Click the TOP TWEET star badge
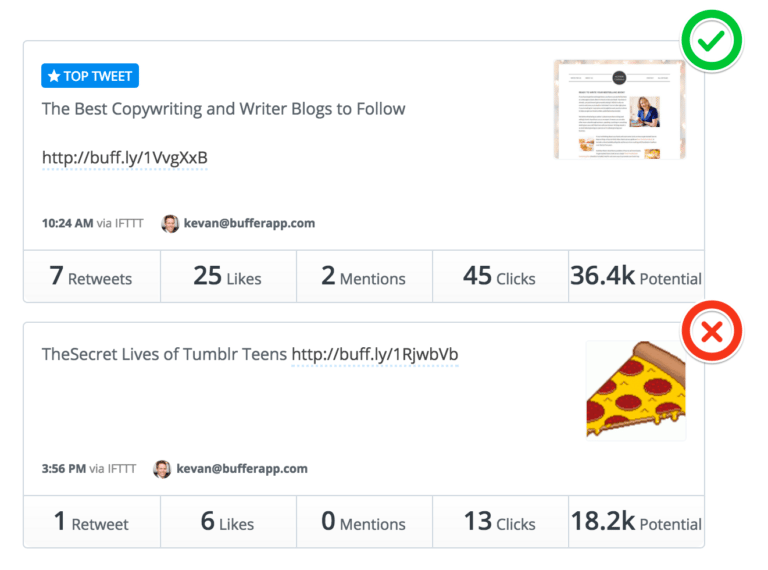768x570 pixels. point(90,76)
